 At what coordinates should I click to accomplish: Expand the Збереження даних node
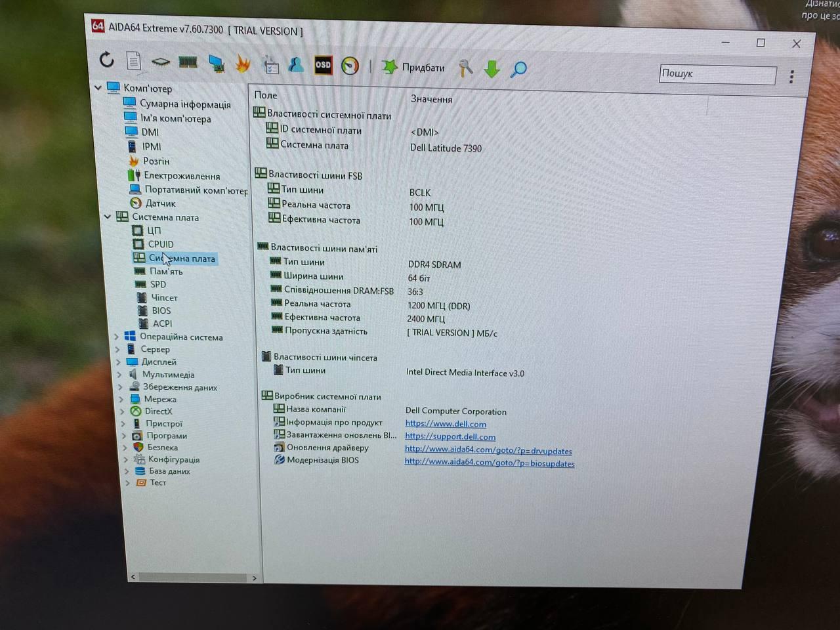tap(121, 387)
